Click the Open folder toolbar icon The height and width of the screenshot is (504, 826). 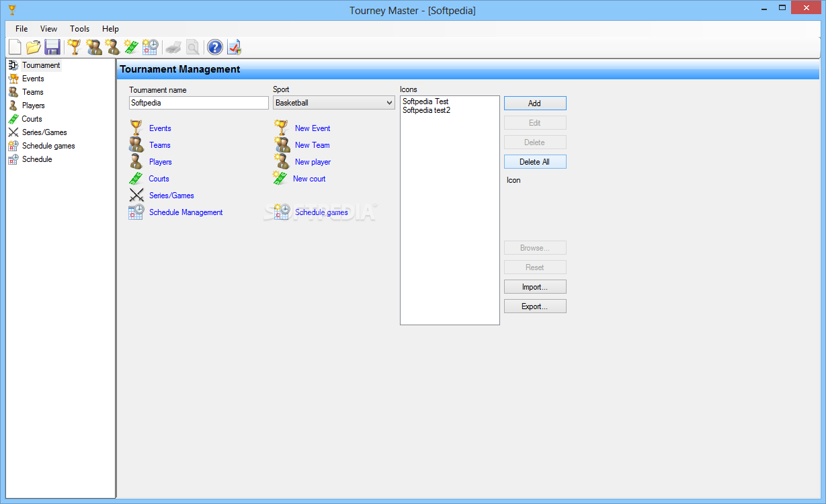click(x=34, y=47)
